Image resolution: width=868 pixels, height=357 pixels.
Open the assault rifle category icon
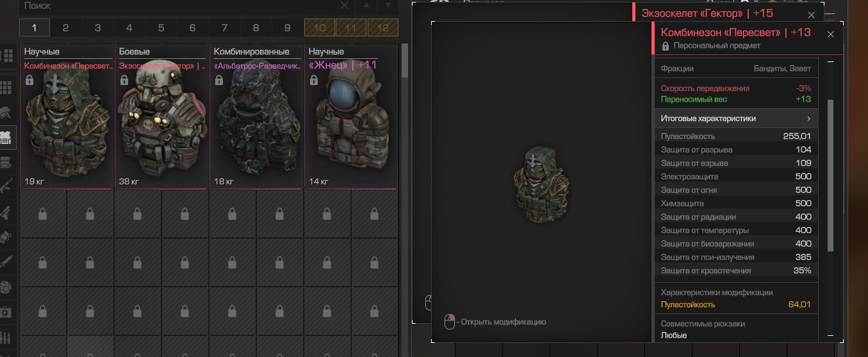click(8, 187)
